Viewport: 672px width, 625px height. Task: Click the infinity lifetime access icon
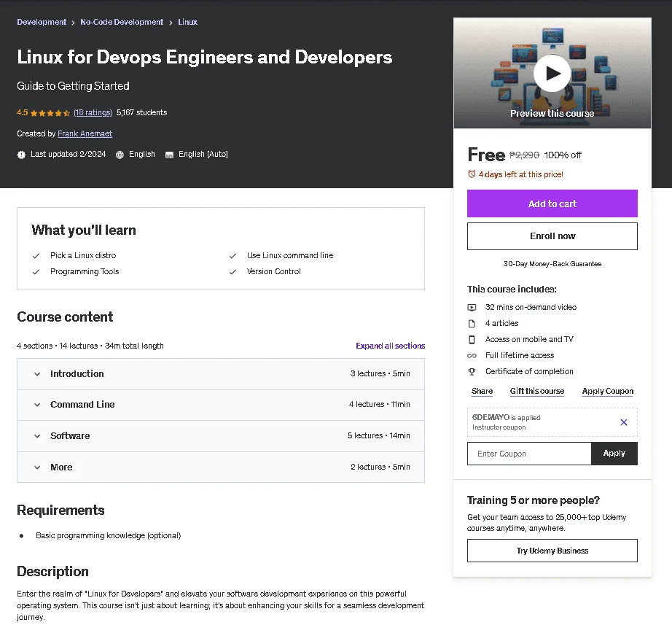point(472,356)
